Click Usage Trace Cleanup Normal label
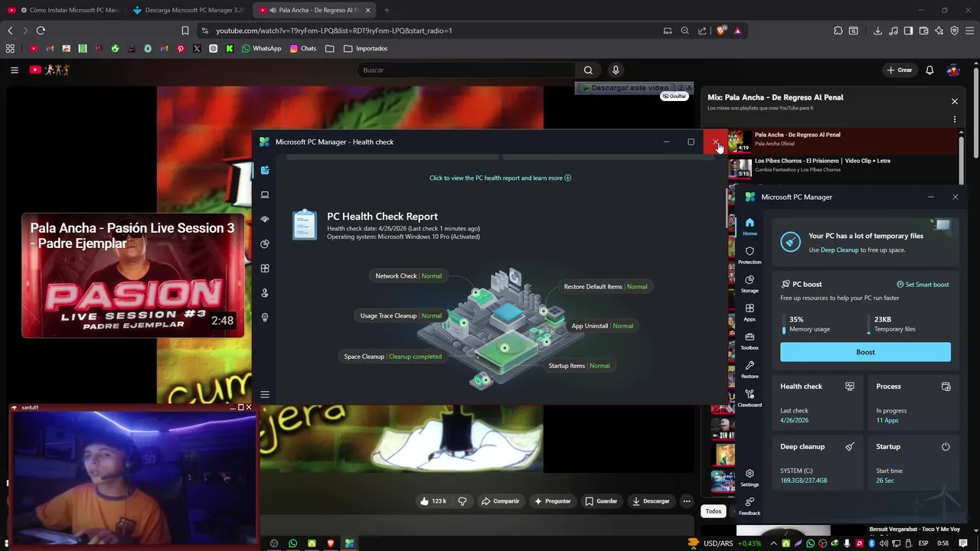The height and width of the screenshot is (551, 980). coord(401,316)
